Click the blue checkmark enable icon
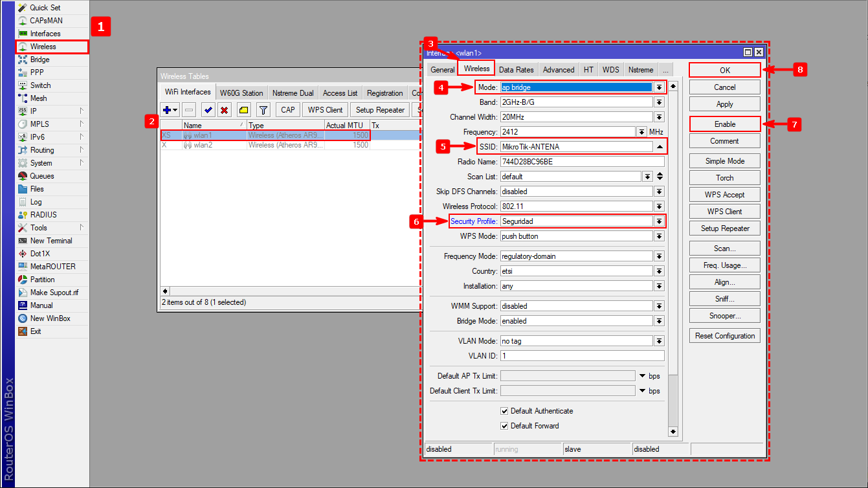The width and height of the screenshot is (868, 488). 208,110
